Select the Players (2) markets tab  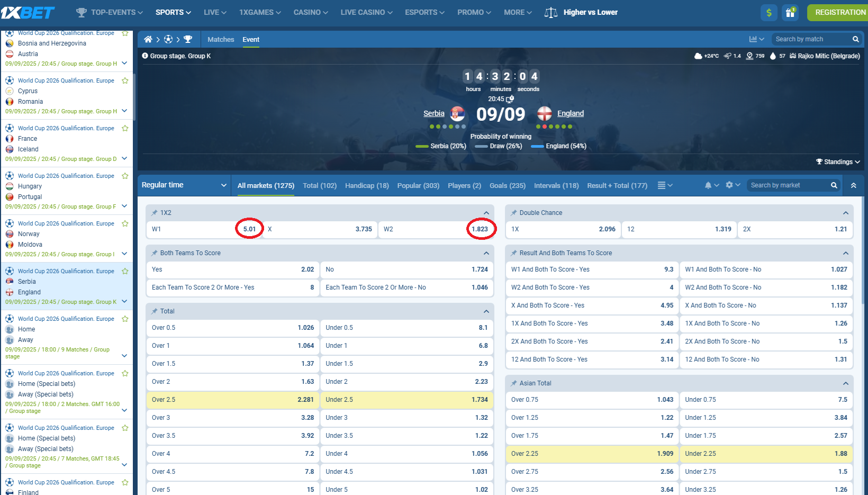(464, 185)
